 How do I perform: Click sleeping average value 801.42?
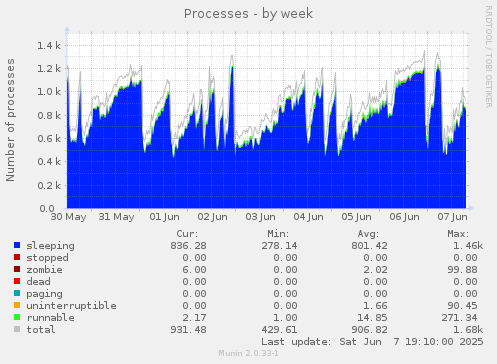pos(369,246)
